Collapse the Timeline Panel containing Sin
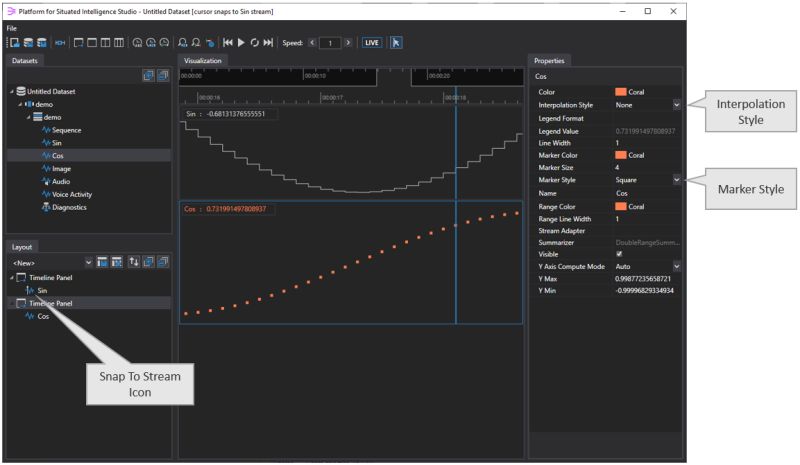Image resolution: width=800 pixels, height=465 pixels. click(12, 278)
